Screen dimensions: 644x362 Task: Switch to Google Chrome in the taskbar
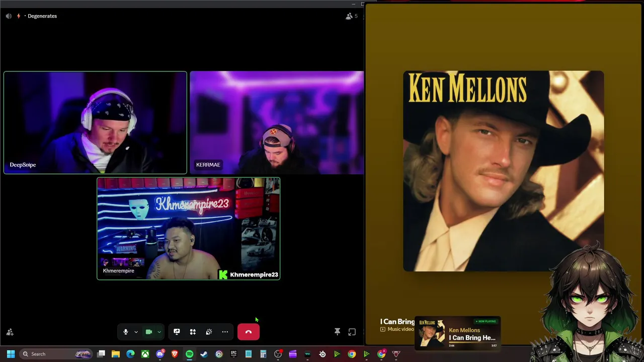tap(352, 354)
